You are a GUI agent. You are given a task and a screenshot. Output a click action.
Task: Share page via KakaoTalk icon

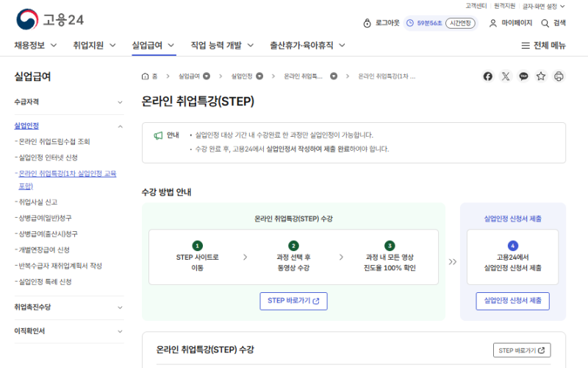[x=523, y=77]
